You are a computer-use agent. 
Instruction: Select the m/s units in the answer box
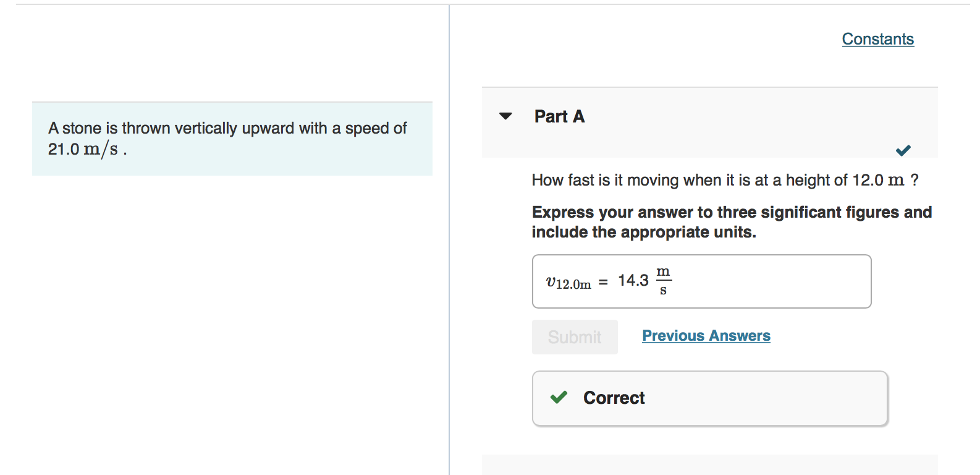[x=662, y=281]
